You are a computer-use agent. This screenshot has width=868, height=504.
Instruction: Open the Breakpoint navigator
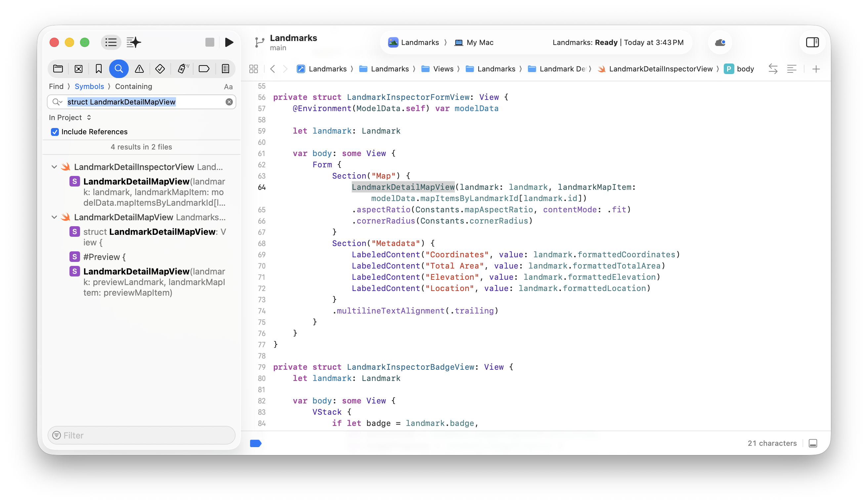click(204, 69)
